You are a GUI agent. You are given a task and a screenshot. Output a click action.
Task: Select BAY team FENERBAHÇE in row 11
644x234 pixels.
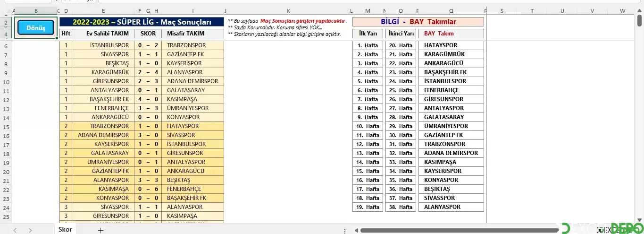pos(451,90)
